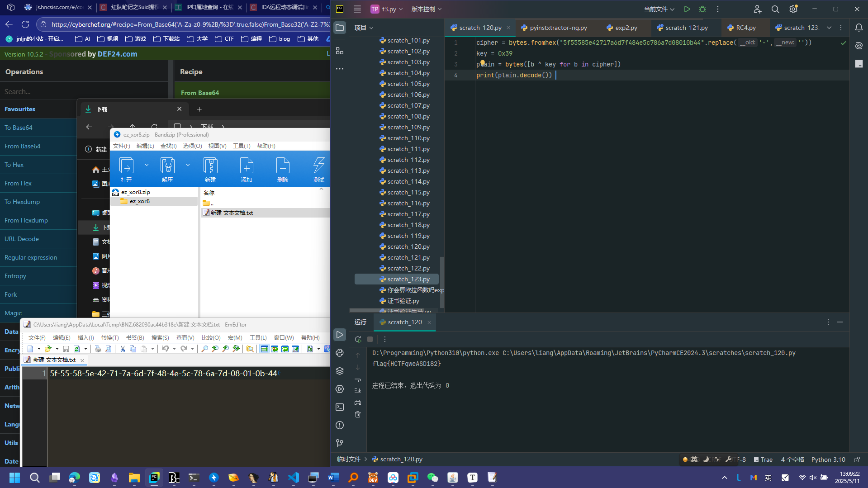Image resolution: width=868 pixels, height=488 pixels.
Task: Open the Python 3.10 interpreter selector
Action: [x=828, y=460]
